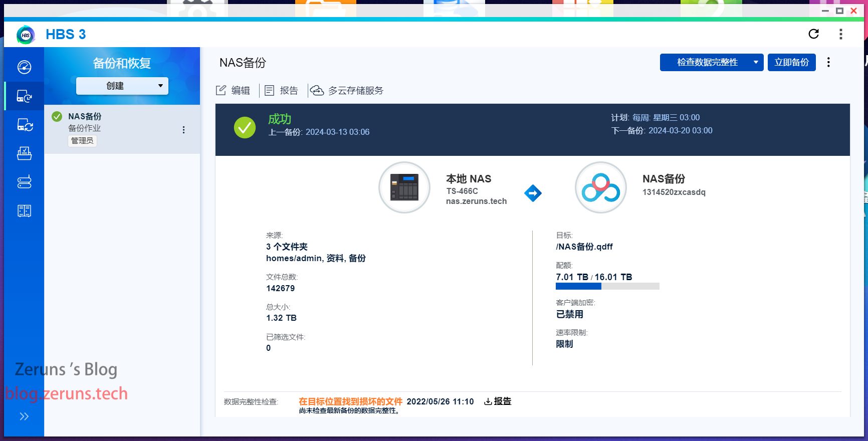Select the NAS备份 job in list
The image size is (868, 441).
[x=122, y=129]
